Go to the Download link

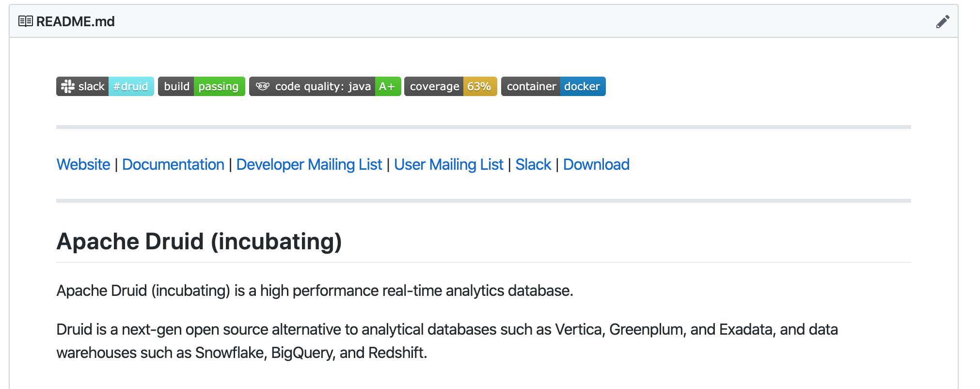(596, 164)
